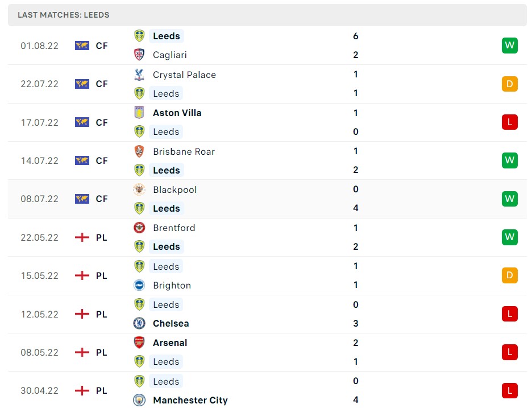The image size is (532, 408).
Task: Click the Leeds United crest next to Cagliari match
Action: (139, 36)
